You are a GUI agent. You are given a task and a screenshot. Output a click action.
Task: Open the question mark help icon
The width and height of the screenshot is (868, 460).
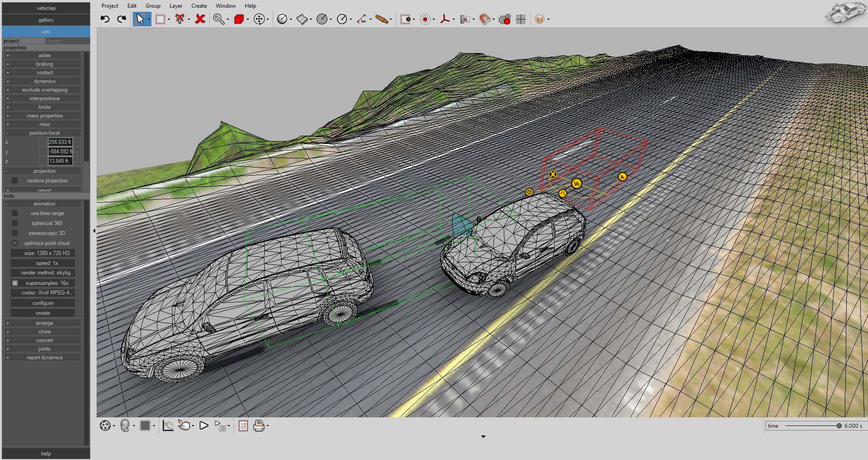(539, 19)
